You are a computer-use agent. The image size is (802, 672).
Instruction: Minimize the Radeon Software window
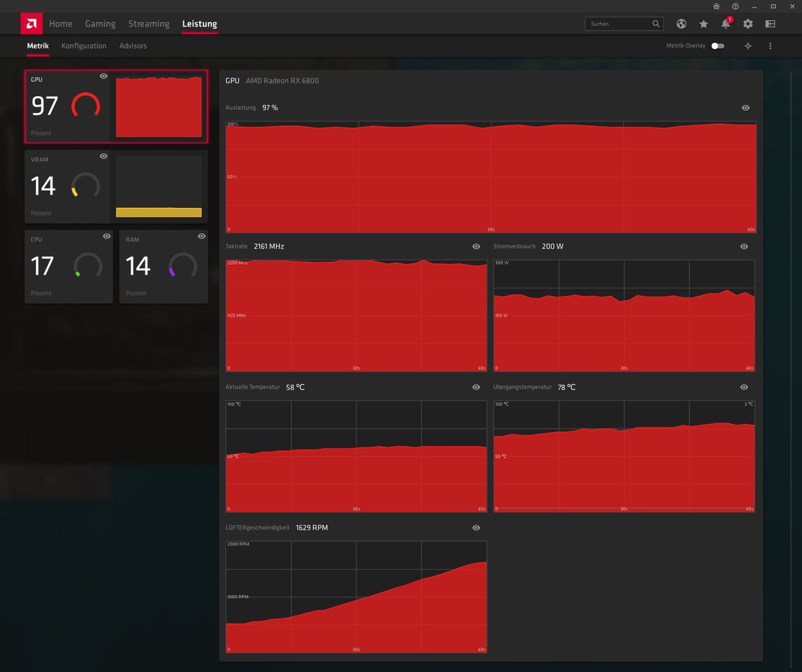tap(754, 6)
